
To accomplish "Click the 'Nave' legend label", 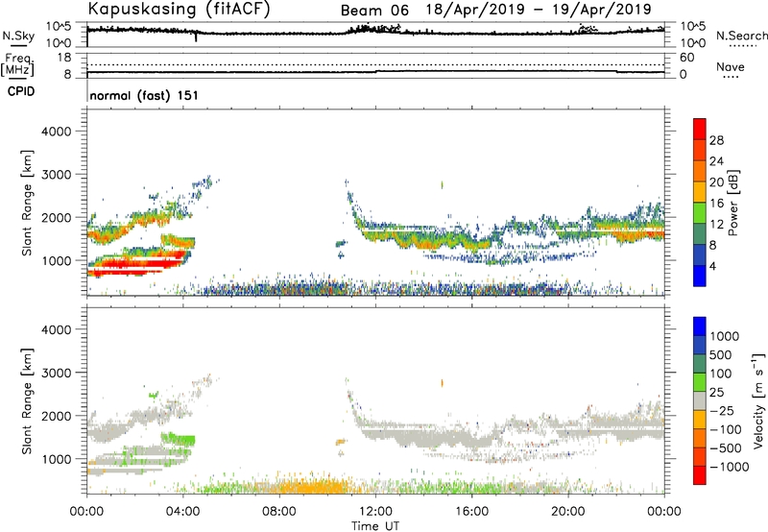I will pos(731,67).
